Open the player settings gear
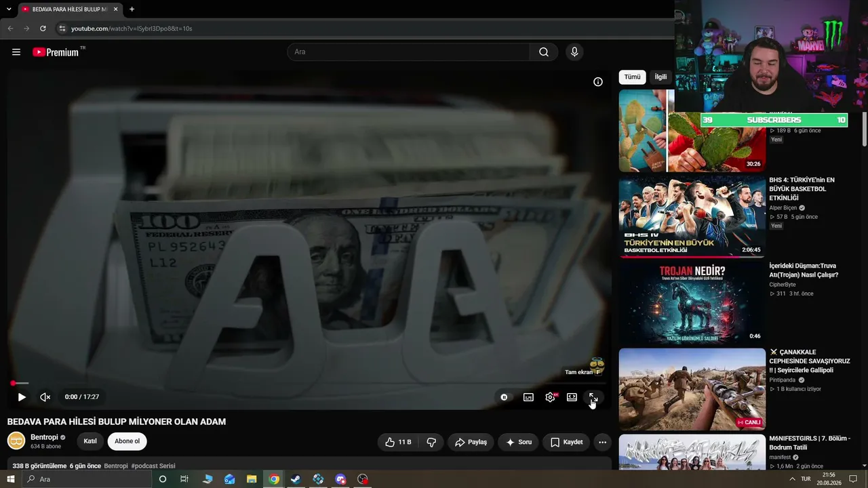Screen dimensions: 868x488 (x=550, y=397)
